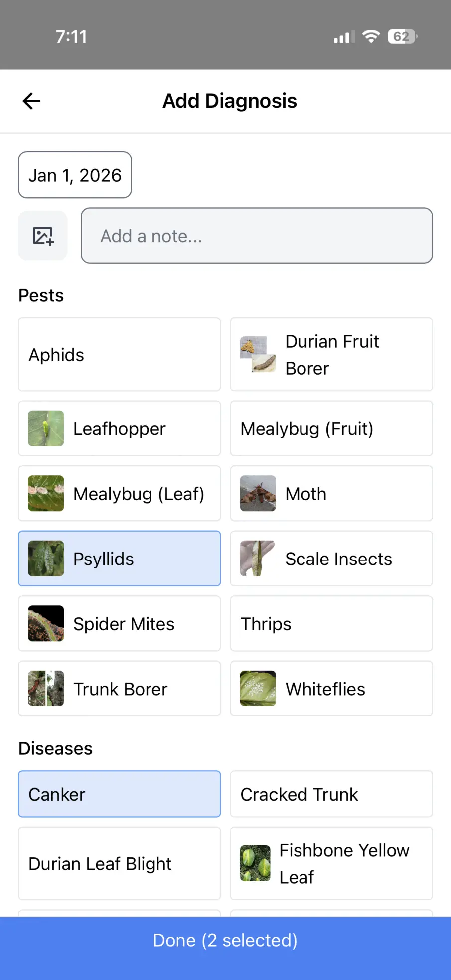Viewport: 451px width, 980px height.
Task: Deselect the Canker disease option
Action: click(120, 794)
